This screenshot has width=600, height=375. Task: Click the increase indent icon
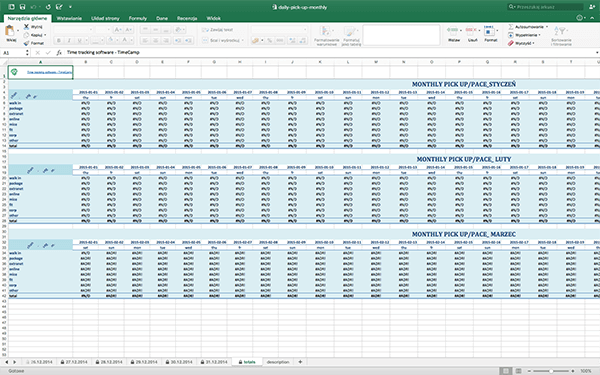pos(188,40)
